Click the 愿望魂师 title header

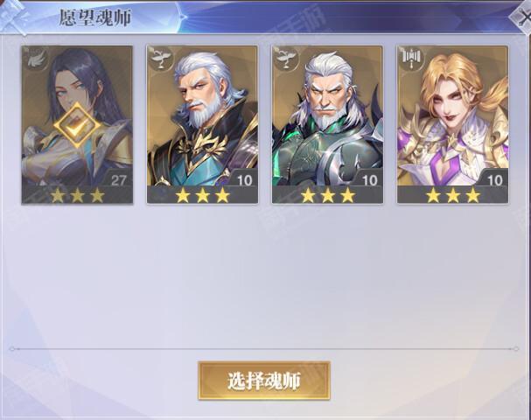point(94,17)
